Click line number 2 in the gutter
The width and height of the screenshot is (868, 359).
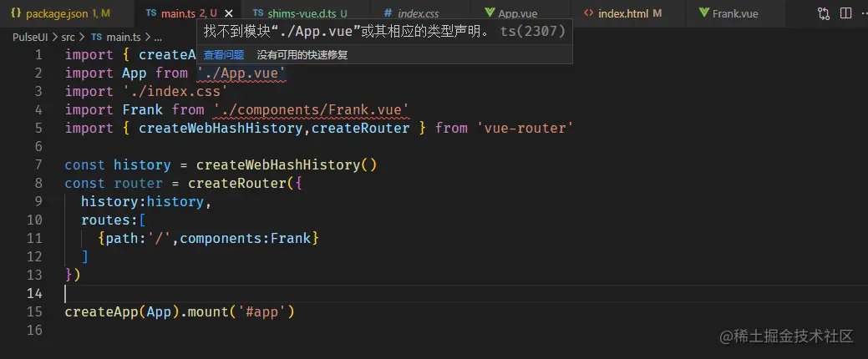click(x=38, y=73)
